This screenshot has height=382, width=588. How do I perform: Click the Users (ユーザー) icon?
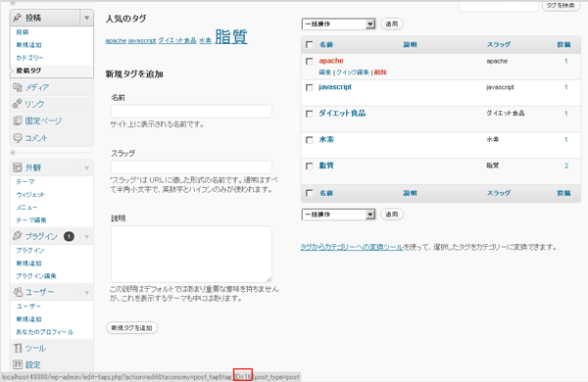tap(18, 291)
